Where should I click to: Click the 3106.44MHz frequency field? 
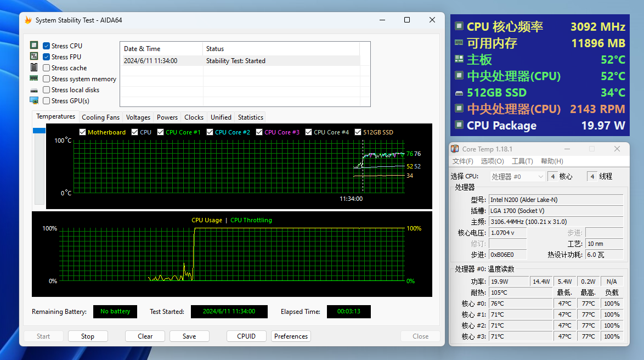point(556,222)
